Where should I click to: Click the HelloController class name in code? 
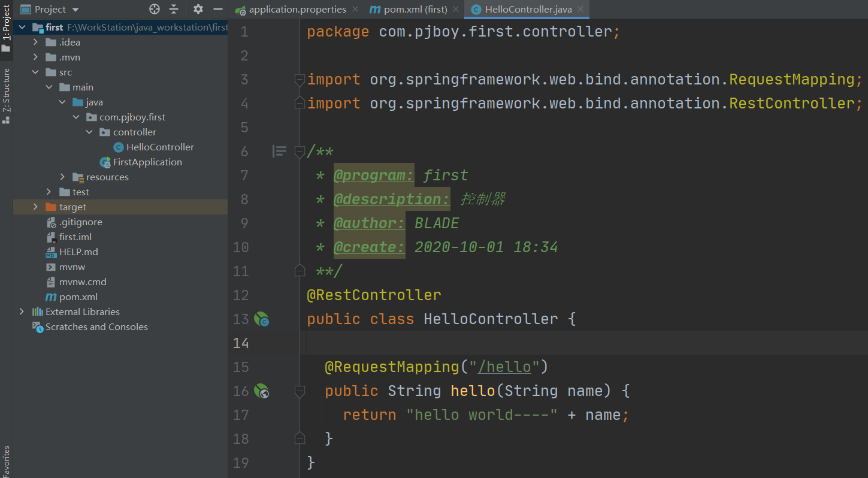coord(491,319)
